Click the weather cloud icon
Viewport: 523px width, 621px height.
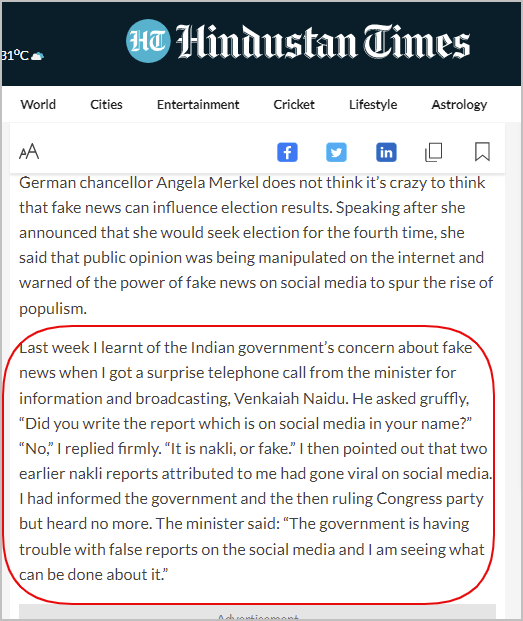[x=37, y=56]
